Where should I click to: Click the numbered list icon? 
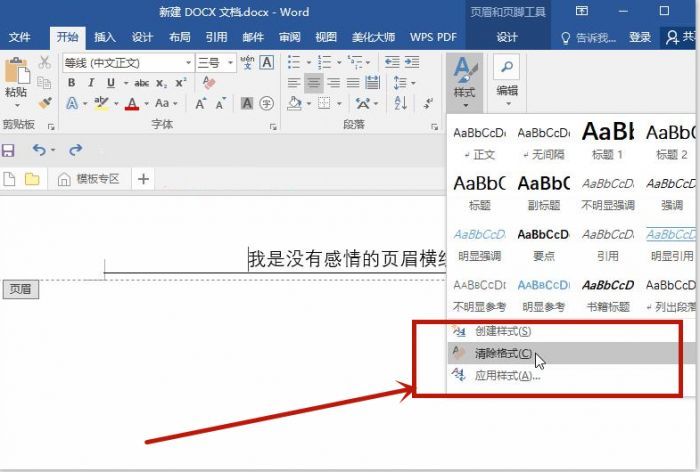click(325, 62)
